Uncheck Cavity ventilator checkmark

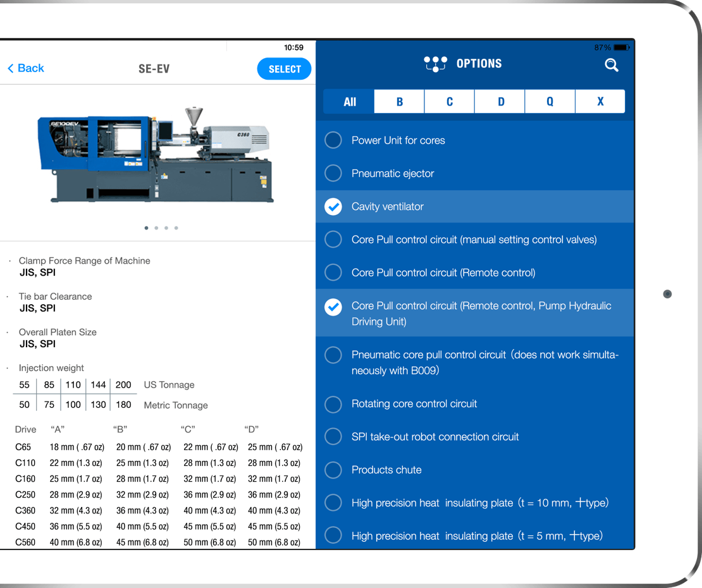[333, 206]
